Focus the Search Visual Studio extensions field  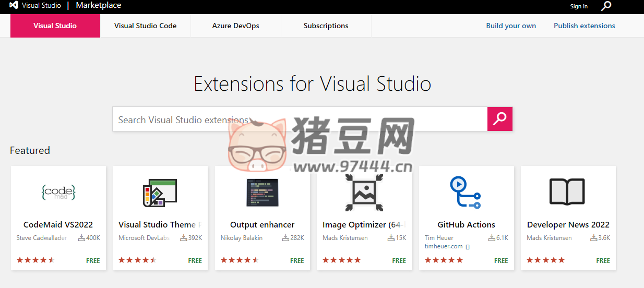click(x=300, y=119)
